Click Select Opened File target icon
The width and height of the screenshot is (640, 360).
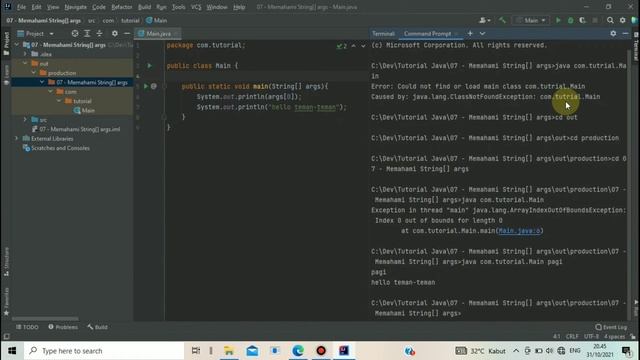[x=75, y=33]
